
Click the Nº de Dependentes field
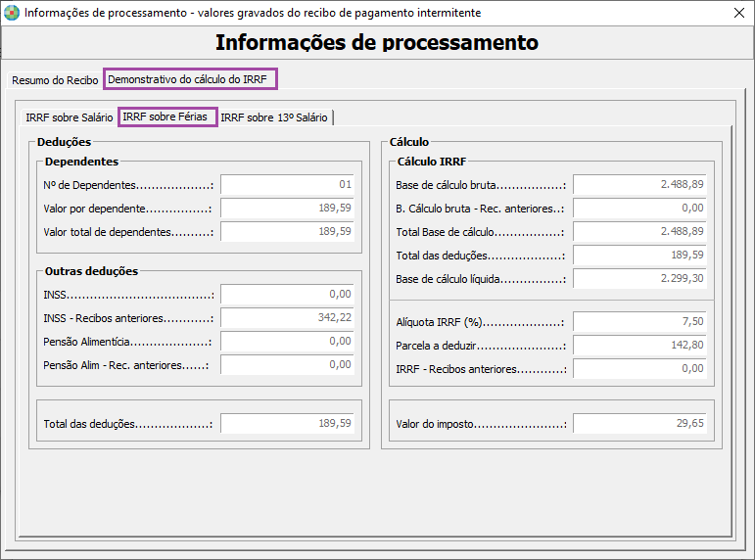pos(288,185)
